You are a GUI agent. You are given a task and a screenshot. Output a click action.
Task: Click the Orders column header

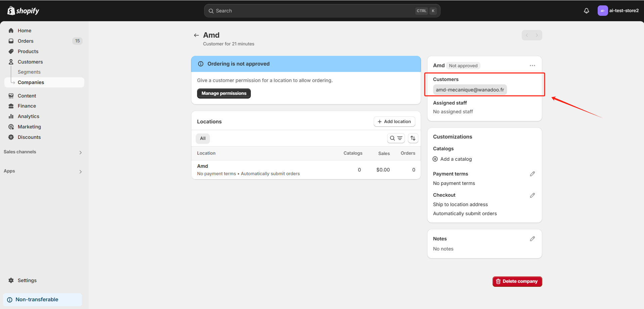coord(408,153)
